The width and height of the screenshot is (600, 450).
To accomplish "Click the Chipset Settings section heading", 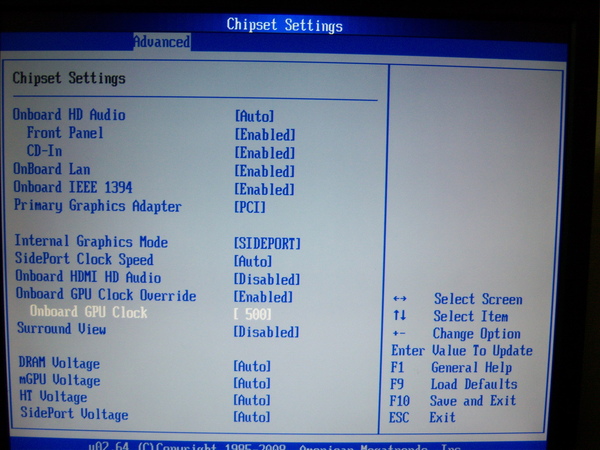I will [x=69, y=78].
